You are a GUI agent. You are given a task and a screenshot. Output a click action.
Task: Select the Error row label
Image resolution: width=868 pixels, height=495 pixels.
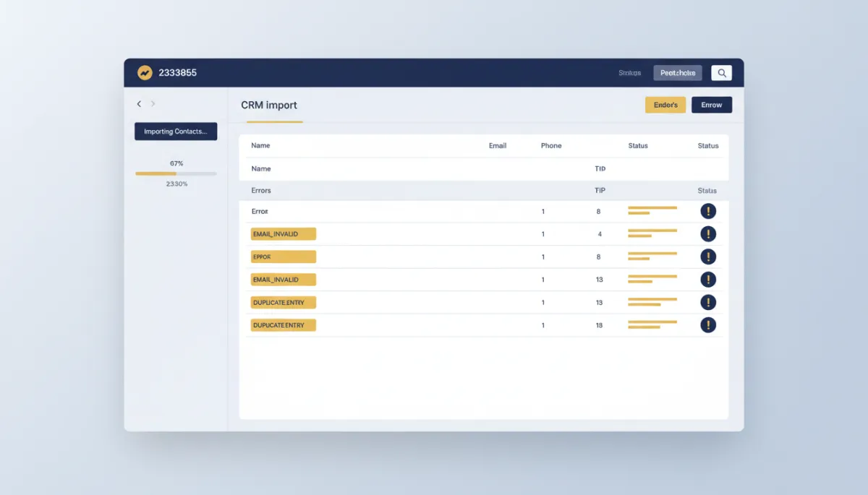point(260,212)
